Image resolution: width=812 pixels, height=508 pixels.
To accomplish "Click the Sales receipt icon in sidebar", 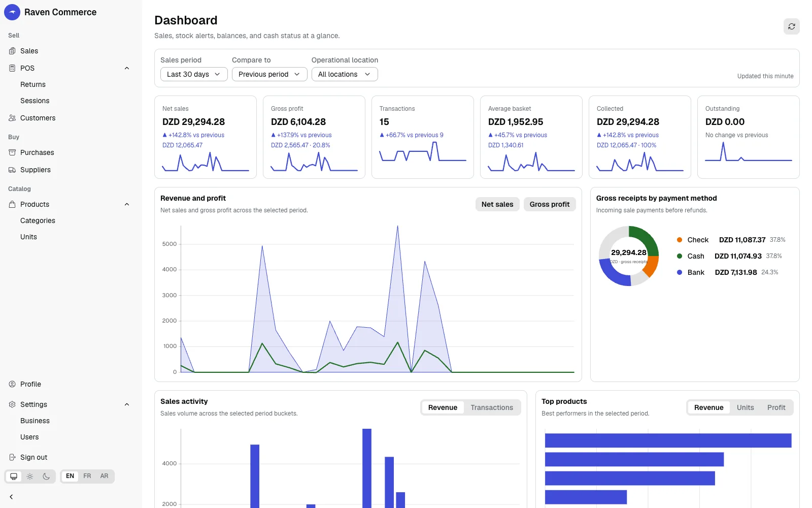I will [12, 51].
